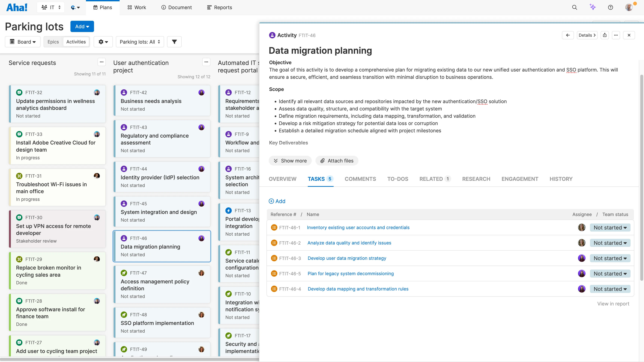Open Service requests column options menu
644x362 pixels.
(101, 62)
